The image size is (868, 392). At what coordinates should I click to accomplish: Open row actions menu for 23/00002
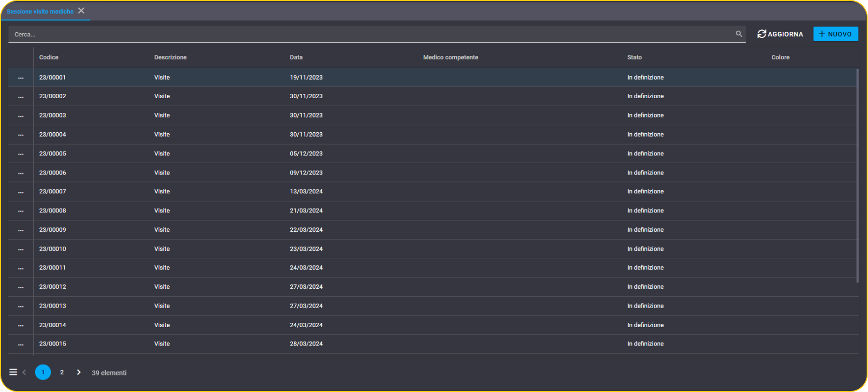(x=21, y=97)
